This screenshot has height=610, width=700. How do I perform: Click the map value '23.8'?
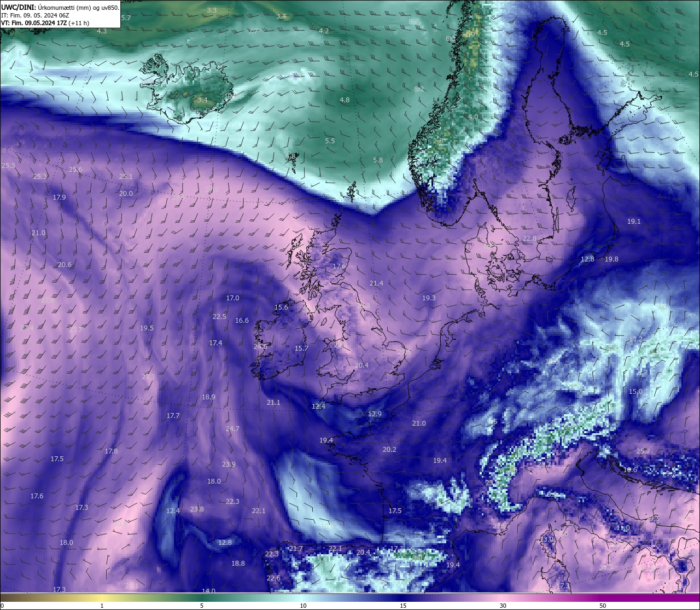tap(197, 509)
